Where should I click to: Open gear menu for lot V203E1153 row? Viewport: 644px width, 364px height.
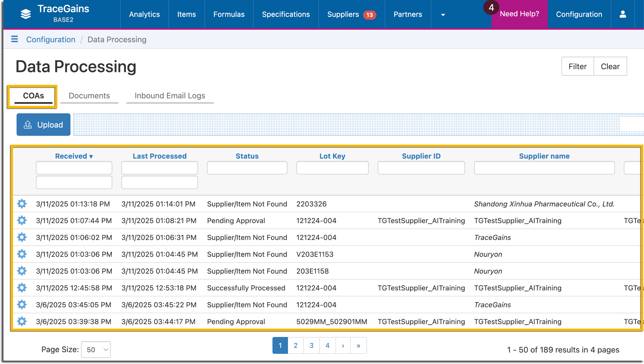coord(22,254)
